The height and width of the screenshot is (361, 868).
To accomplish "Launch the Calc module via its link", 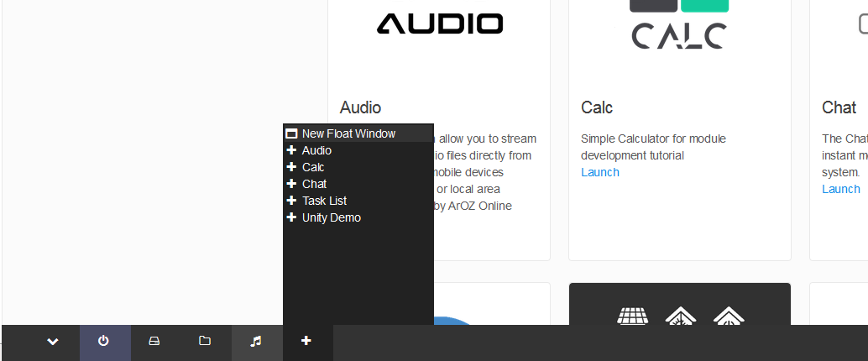I will click(599, 172).
